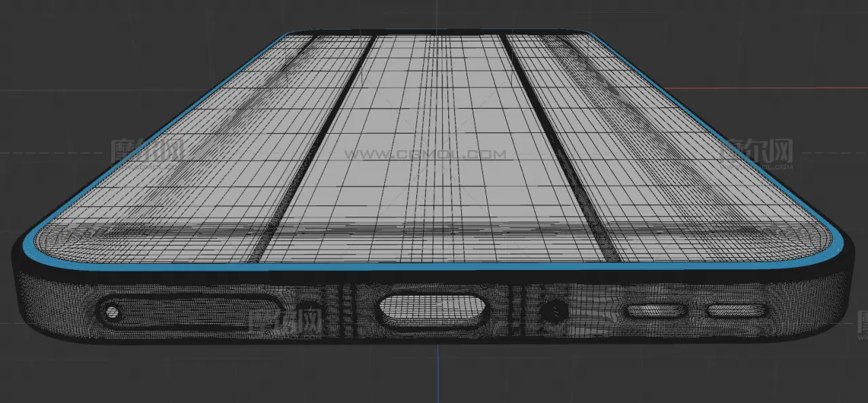Click the central charging port on the phone
Viewport: 868px width, 403px height.
coord(432,311)
